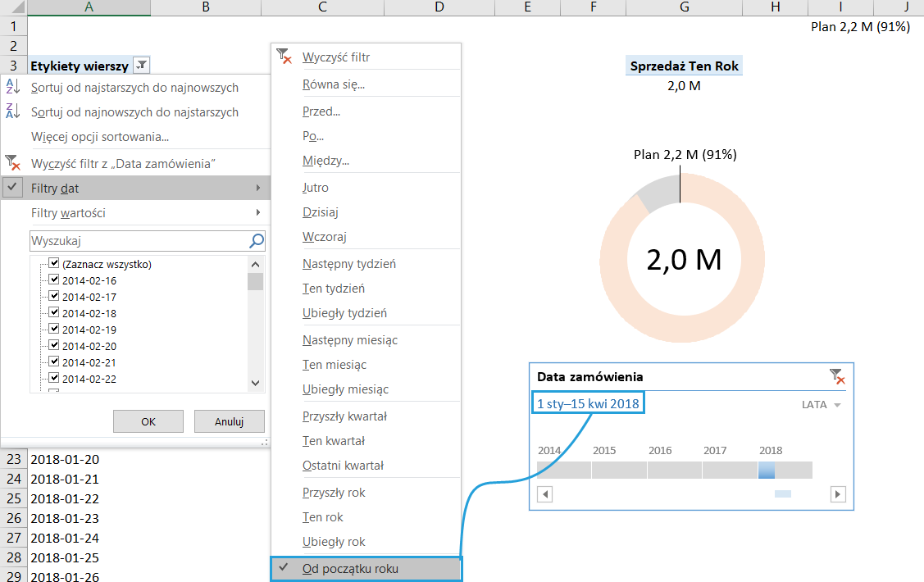This screenshot has width=924, height=582.
Task: Click sort oldest to newest icon
Action: click(x=12, y=87)
